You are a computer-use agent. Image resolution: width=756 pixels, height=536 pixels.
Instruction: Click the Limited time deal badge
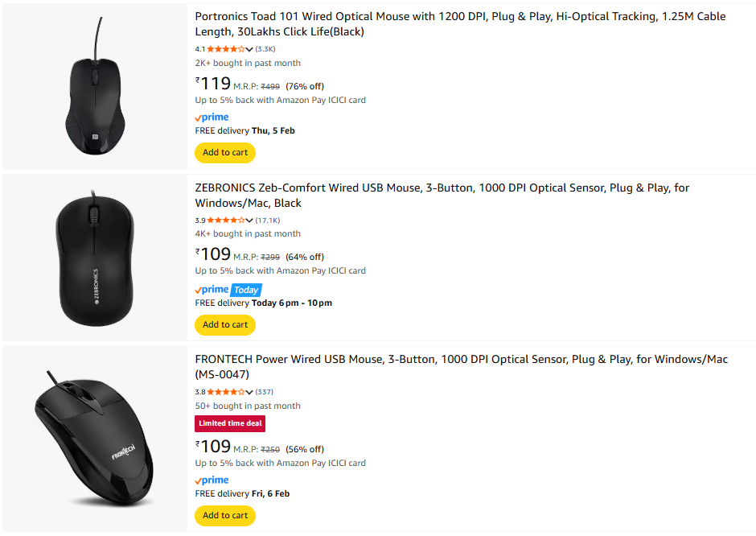click(x=230, y=423)
